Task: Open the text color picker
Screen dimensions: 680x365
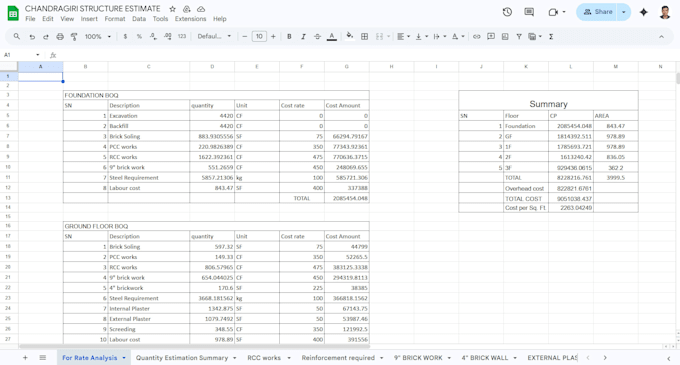Action: tap(332, 37)
